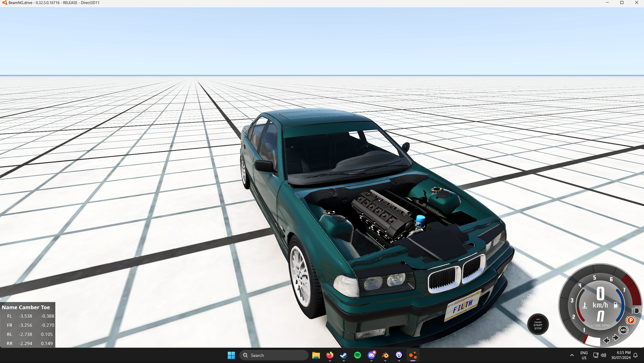Open the Ubisoft Connect taskbar icon
Image resolution: width=644 pixels, height=363 pixels.
(x=399, y=355)
